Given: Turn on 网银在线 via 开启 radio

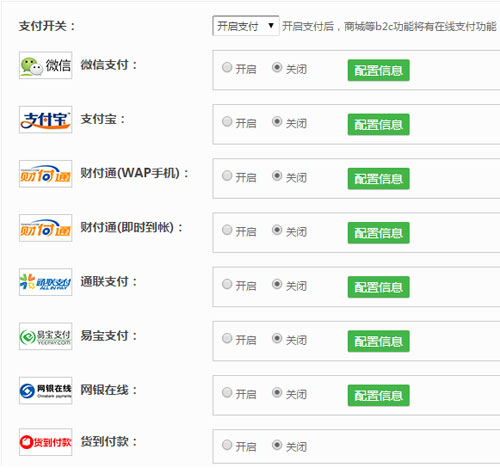Looking at the screenshot, I should tap(227, 393).
